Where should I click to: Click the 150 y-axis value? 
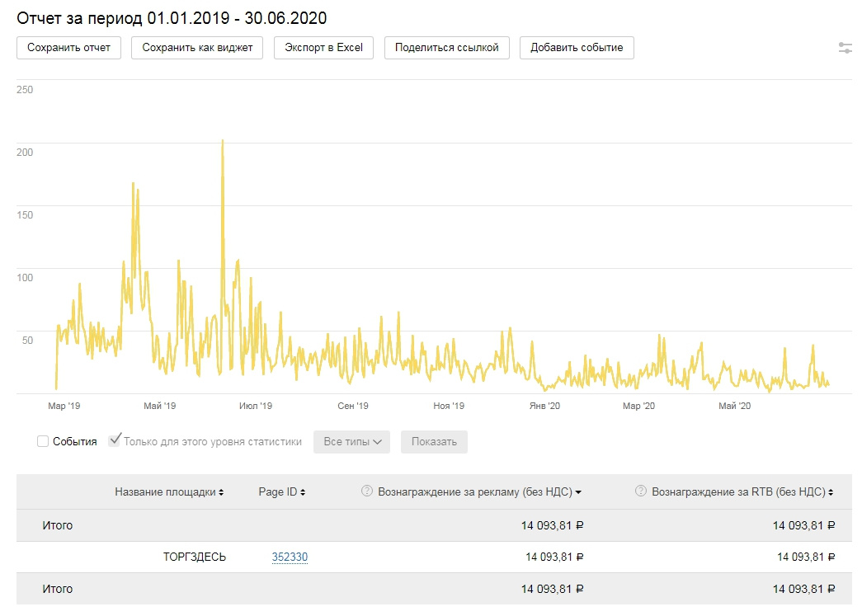click(x=25, y=215)
